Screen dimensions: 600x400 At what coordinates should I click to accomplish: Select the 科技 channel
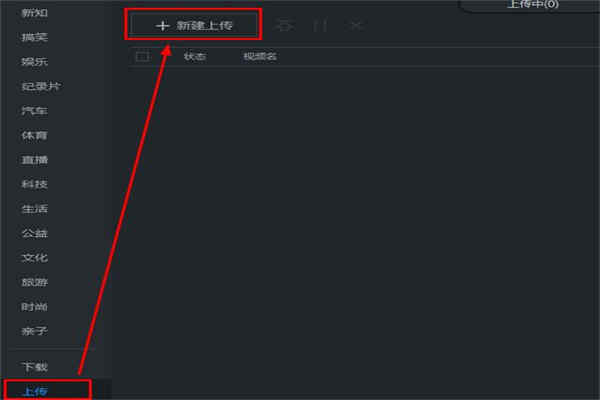tap(35, 184)
